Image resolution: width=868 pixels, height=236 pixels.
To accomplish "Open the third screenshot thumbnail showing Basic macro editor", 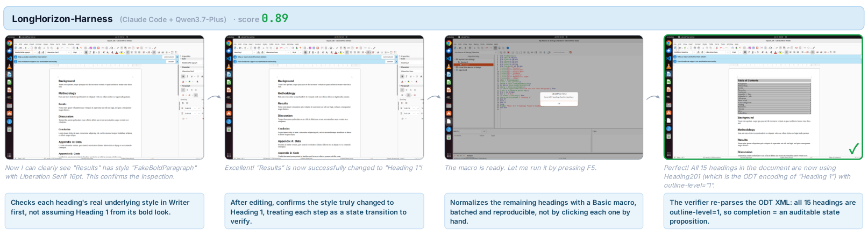I will click(544, 97).
